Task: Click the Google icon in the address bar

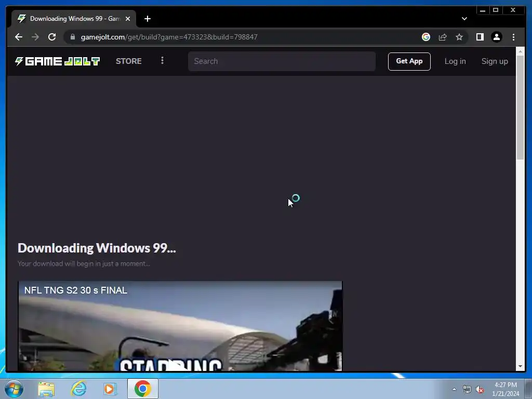Action: 426,37
